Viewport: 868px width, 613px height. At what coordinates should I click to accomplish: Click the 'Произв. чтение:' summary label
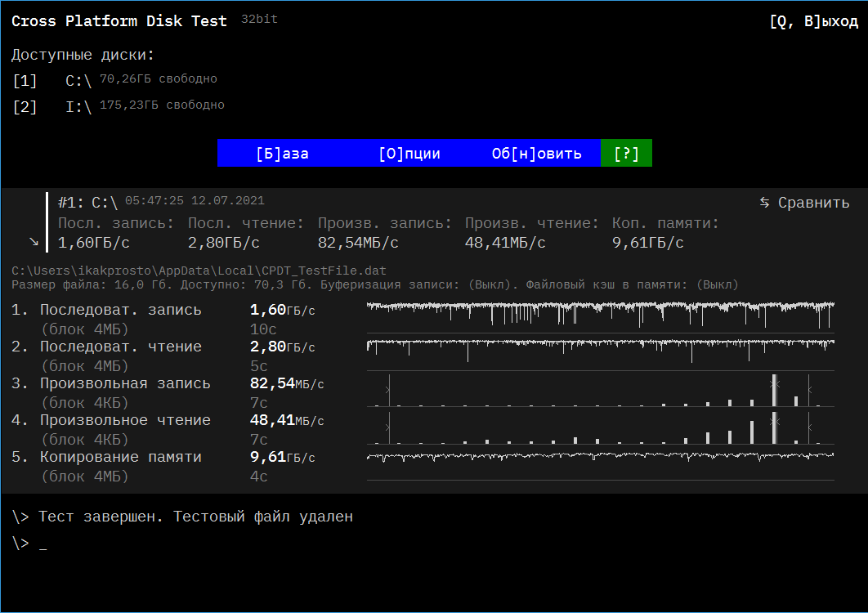tap(531, 223)
